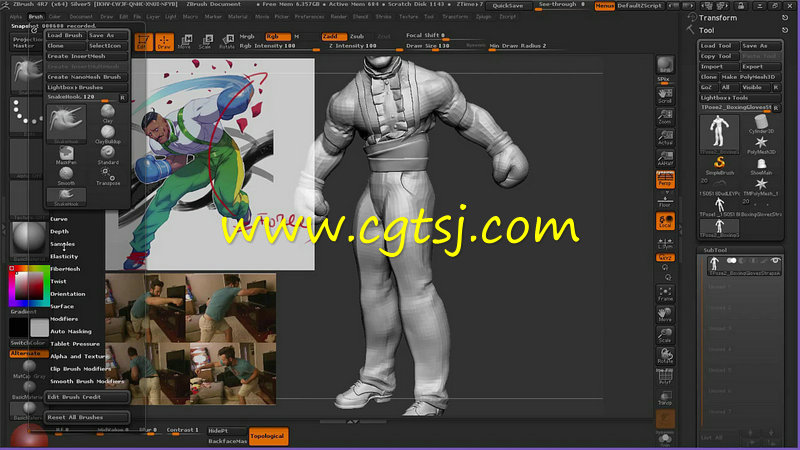Image resolution: width=800 pixels, height=450 pixels.
Task: Toggle the Floor grid
Action: [x=665, y=202]
